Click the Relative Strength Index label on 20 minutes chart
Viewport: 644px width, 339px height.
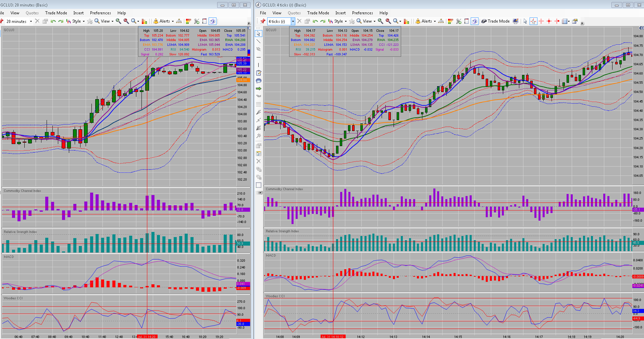click(x=20, y=232)
